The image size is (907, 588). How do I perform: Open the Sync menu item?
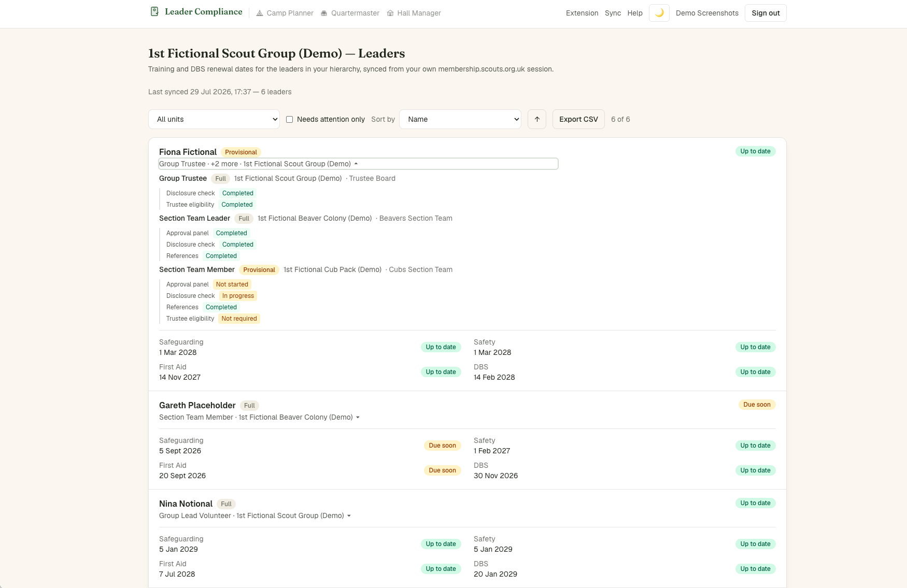pos(613,13)
